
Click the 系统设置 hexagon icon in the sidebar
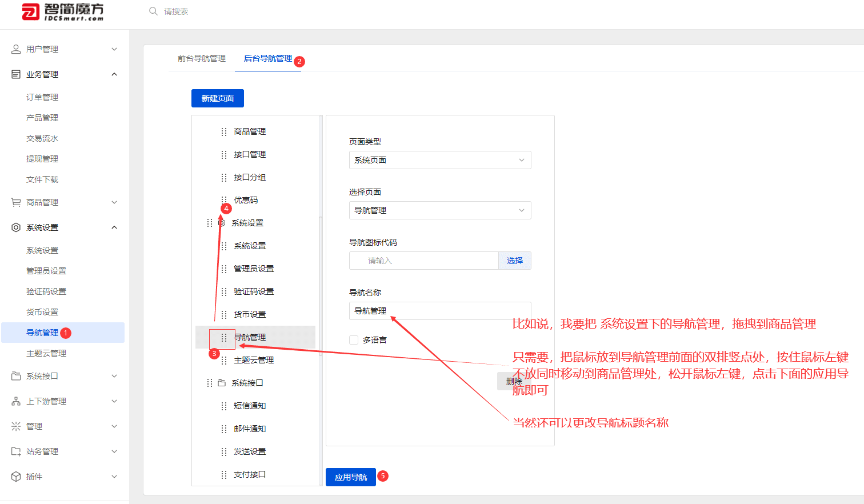click(16, 227)
